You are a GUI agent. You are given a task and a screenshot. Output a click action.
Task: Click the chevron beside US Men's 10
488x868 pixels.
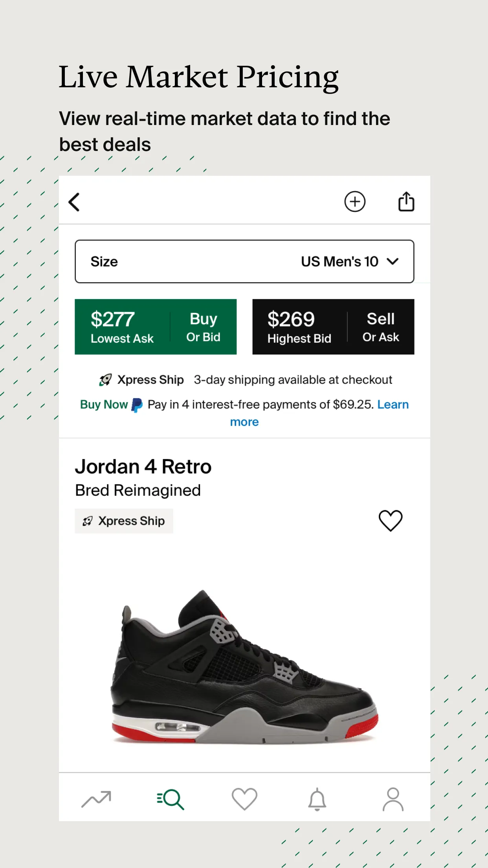[393, 261]
